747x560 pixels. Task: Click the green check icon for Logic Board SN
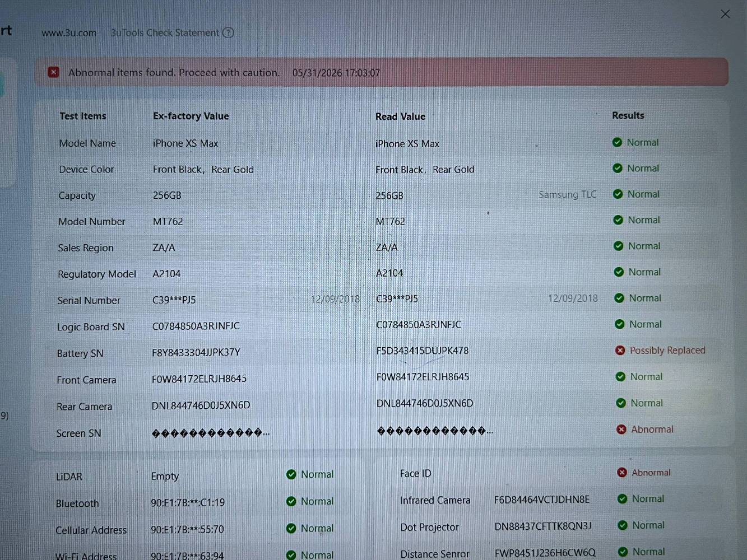coord(620,324)
